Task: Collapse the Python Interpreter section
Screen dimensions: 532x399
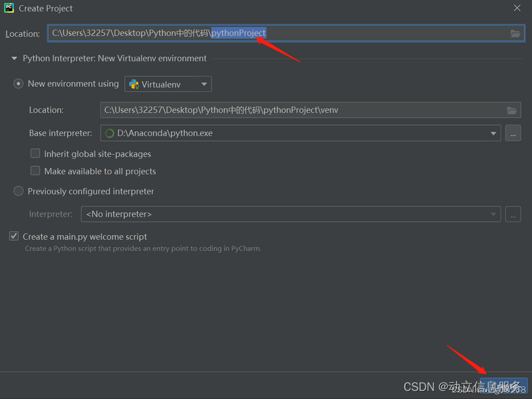Action: (x=14, y=58)
